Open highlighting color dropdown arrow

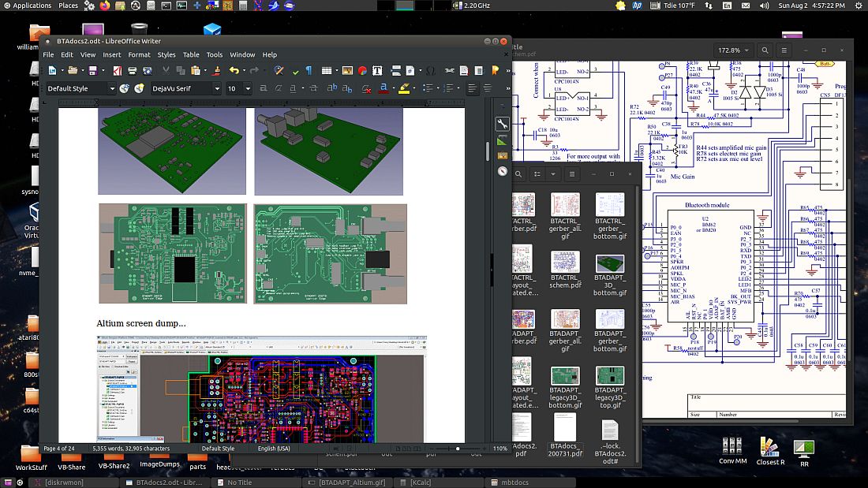pyautogui.click(x=414, y=88)
